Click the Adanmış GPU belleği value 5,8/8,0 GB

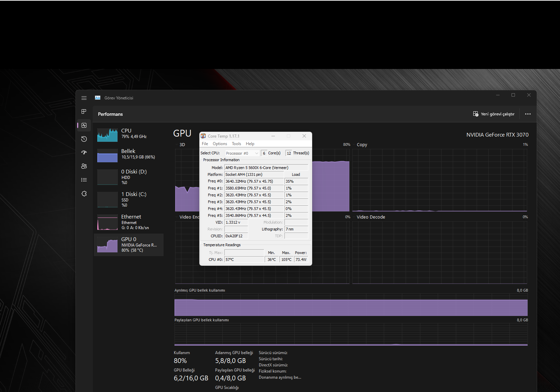click(x=230, y=361)
